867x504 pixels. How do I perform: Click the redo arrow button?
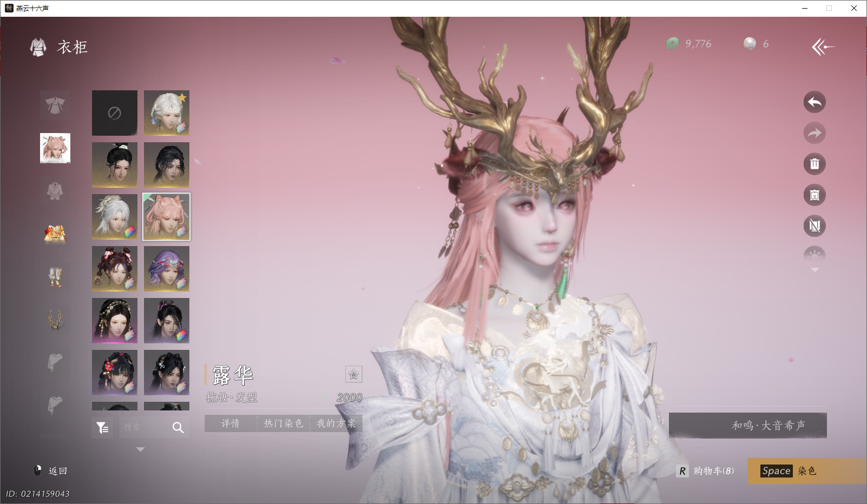815,133
